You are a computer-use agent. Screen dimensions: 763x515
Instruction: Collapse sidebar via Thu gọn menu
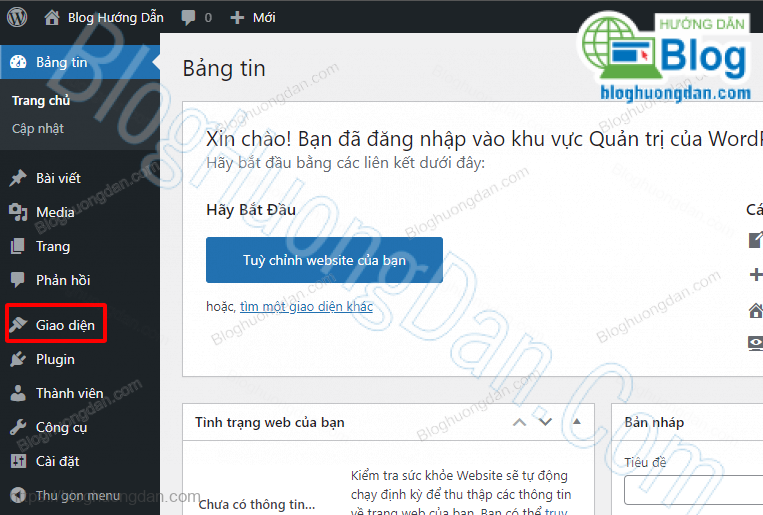pos(78,496)
